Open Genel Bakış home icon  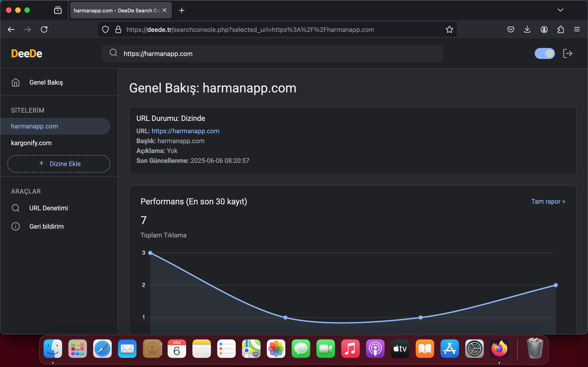pyautogui.click(x=16, y=83)
